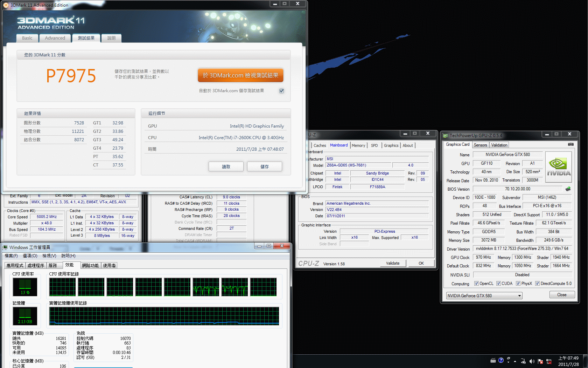Select the 測試結果 tab in 3DMark 11

(x=86, y=38)
